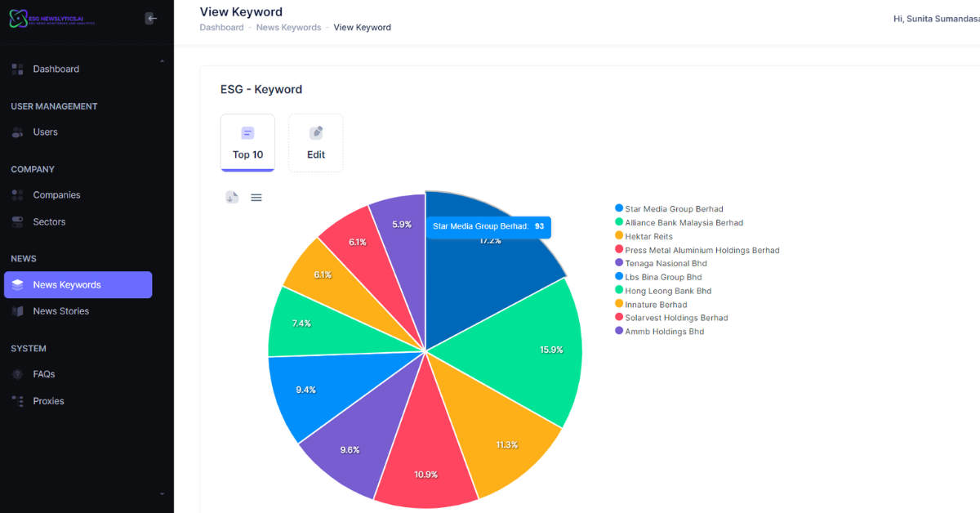Toggle Alliance Bank Malaysia Berhad legend marker
The image size is (980, 513).
point(619,222)
